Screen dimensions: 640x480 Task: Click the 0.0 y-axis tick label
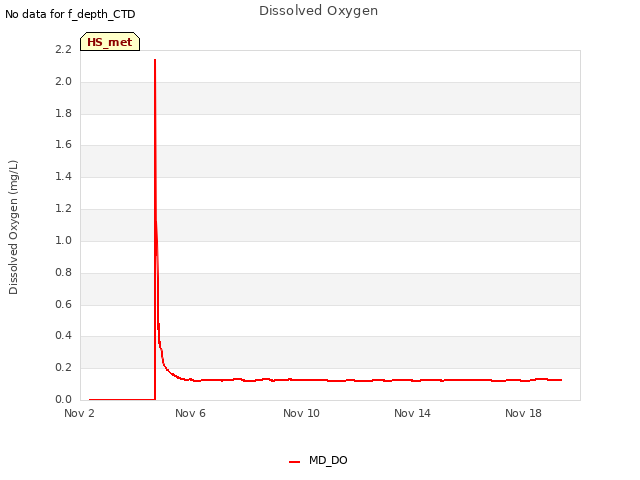tap(63, 399)
